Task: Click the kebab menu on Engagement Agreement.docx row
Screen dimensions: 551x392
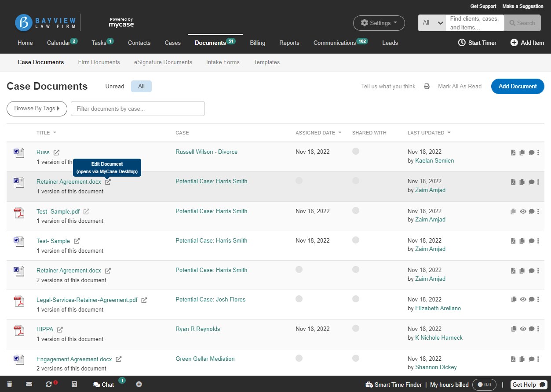Action: [x=538, y=359]
